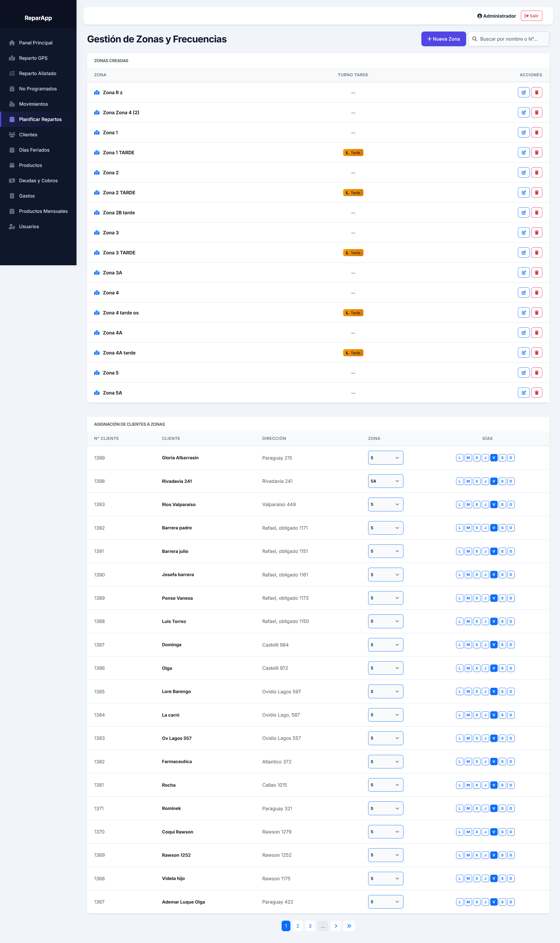This screenshot has width=560, height=943.
Task: Click the search magnifier icon
Action: pos(475,39)
